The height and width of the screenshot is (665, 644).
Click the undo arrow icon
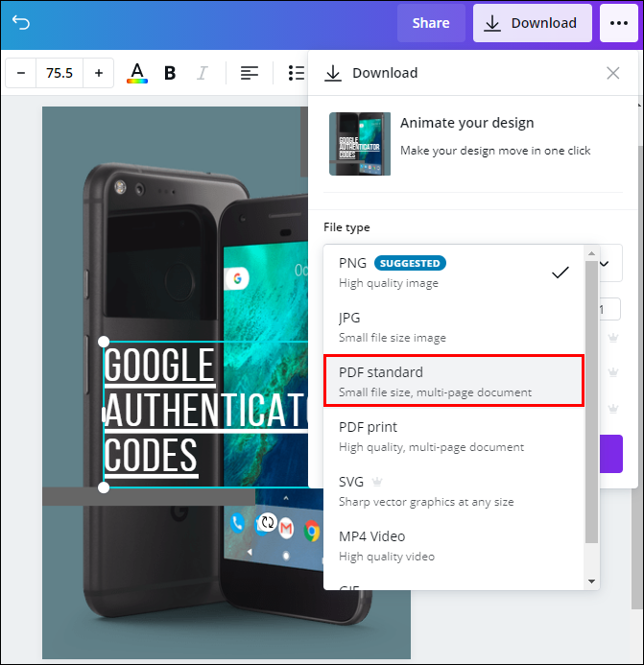point(21,22)
